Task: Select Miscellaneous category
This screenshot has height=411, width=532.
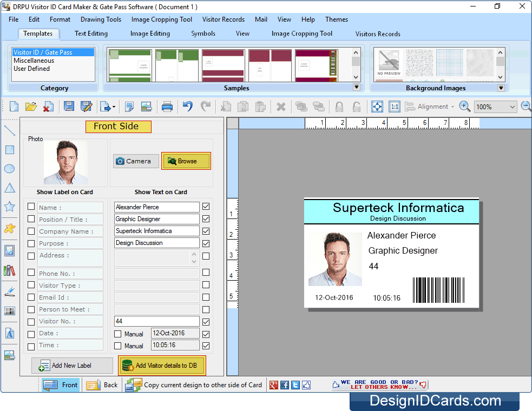Action: (34, 61)
